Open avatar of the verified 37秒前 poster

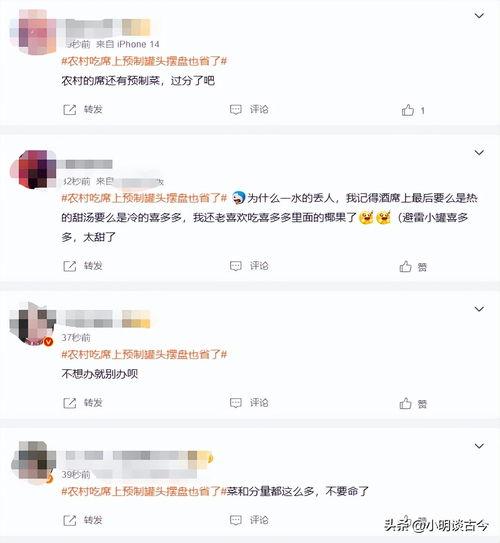tap(33, 324)
